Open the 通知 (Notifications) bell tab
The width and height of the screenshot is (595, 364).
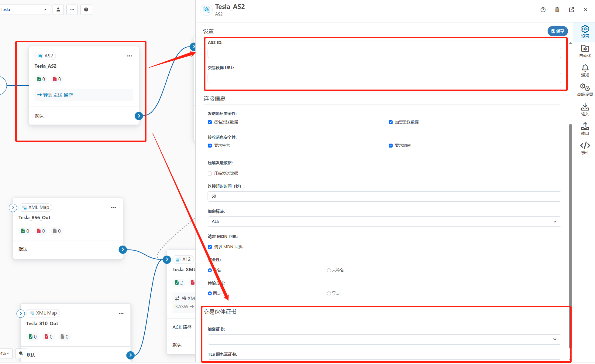tap(585, 70)
